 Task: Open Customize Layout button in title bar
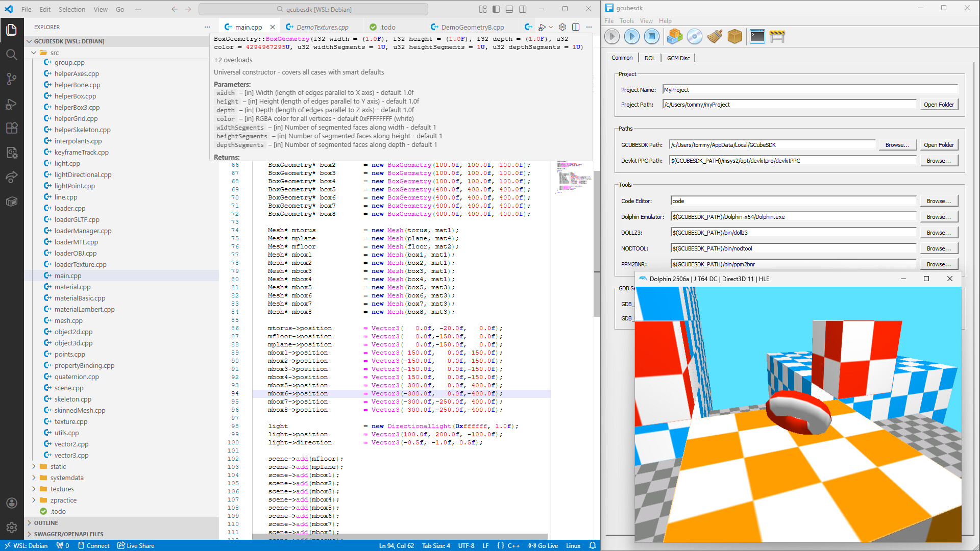(x=483, y=9)
